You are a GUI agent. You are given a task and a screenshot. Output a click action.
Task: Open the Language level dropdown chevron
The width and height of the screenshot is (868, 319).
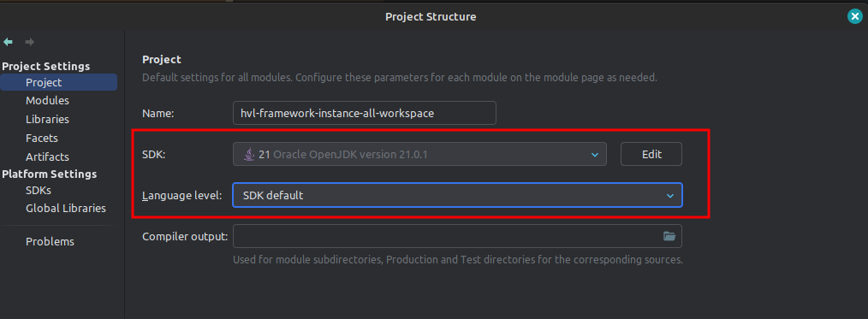tap(670, 196)
